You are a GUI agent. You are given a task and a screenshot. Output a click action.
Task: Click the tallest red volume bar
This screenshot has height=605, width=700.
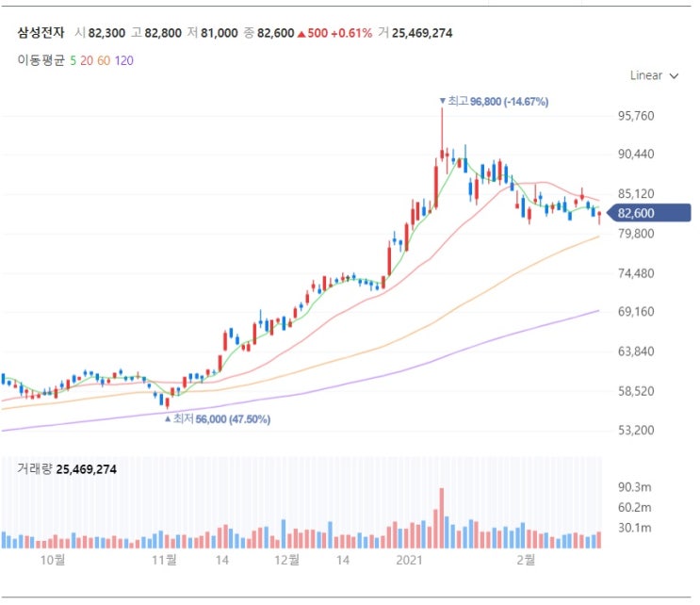point(442,518)
